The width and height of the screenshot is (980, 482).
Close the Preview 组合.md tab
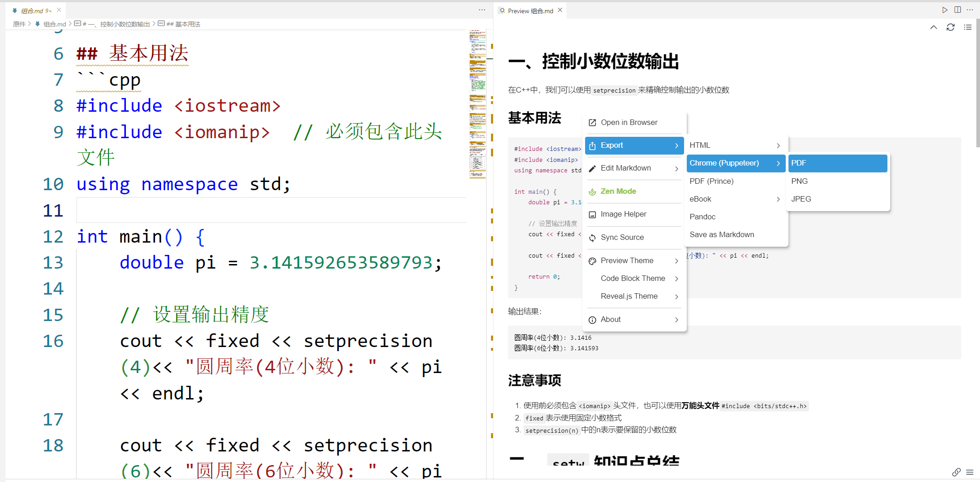point(560,10)
